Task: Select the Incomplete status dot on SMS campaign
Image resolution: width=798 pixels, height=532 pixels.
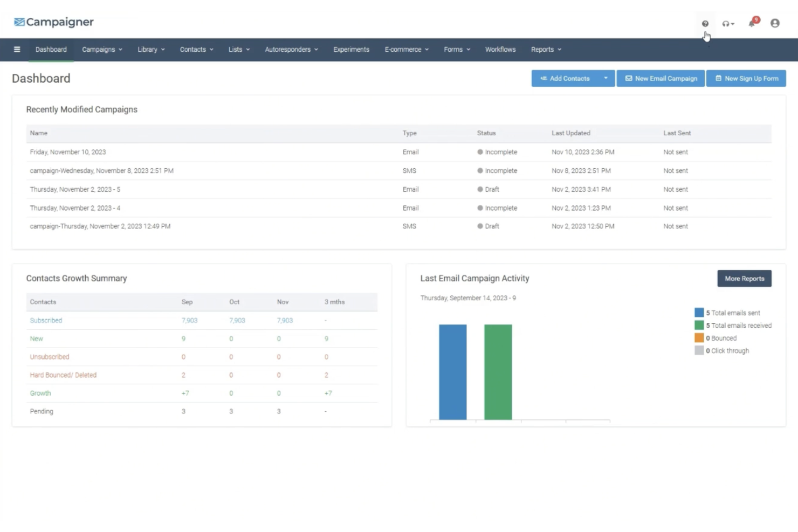Action: pos(479,170)
